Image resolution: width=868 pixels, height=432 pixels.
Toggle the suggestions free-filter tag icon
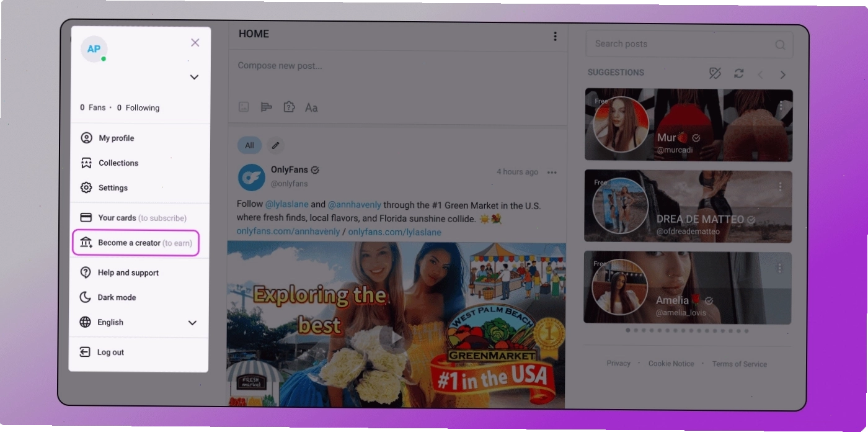pyautogui.click(x=715, y=73)
